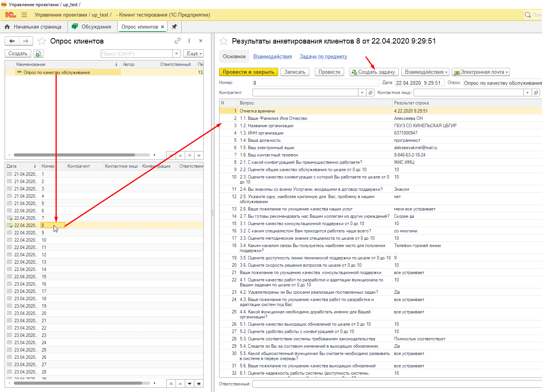Click the home icon for Начальная страница
This screenshot has width=542, height=392.
(x=7, y=27)
